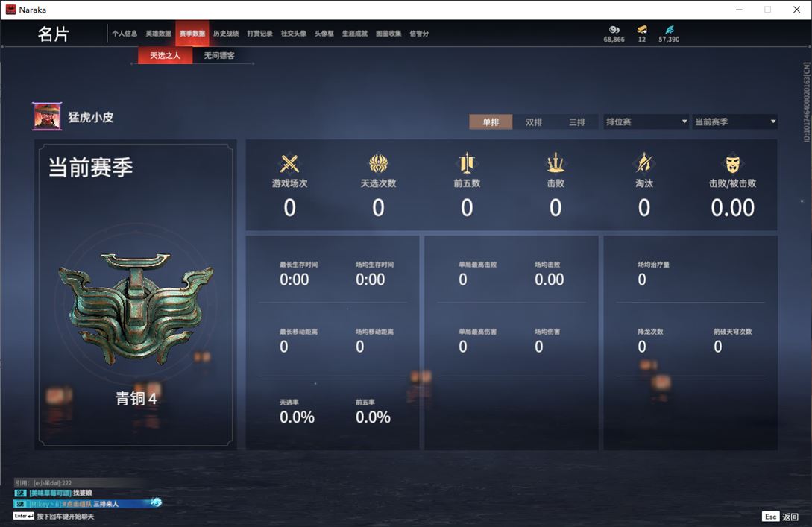812x527 pixels.
Task: Click the 青铜 4 rank label
Action: coord(136,399)
